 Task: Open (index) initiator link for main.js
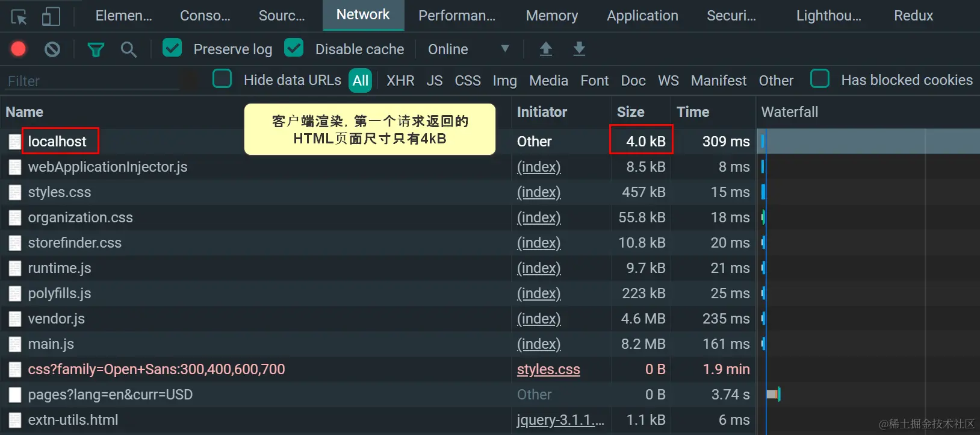(539, 344)
